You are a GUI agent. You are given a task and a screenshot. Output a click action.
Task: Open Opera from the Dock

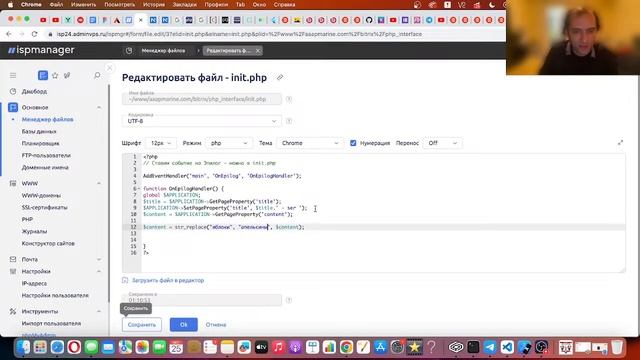click(74, 347)
